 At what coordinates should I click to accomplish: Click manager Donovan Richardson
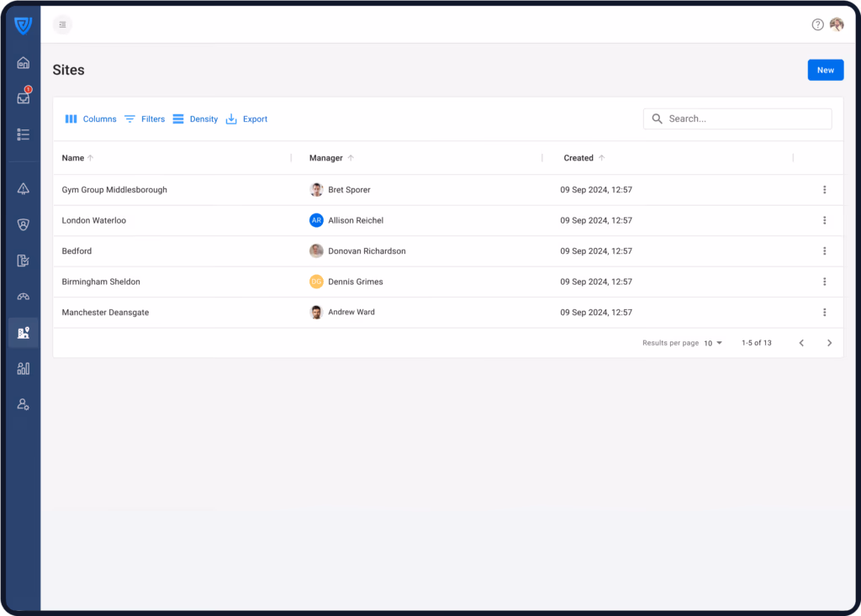[367, 251]
